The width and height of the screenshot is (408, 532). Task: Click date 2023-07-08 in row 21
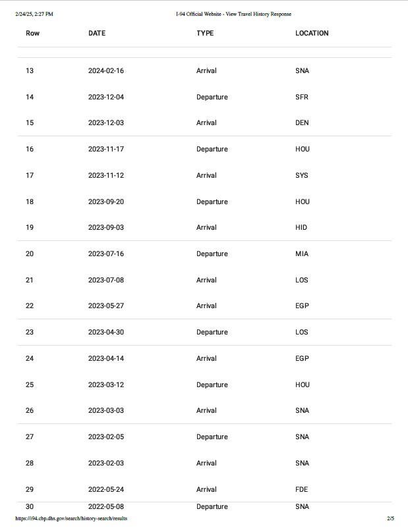[x=106, y=280]
